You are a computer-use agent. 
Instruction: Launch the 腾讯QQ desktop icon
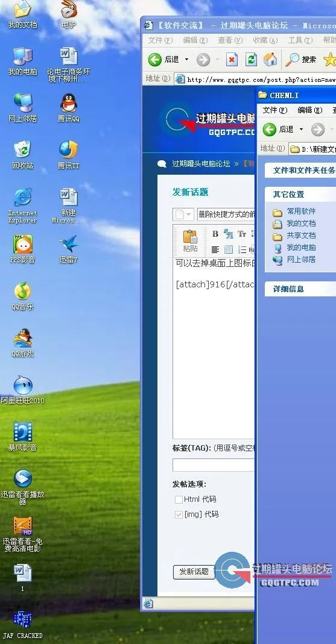point(68,108)
